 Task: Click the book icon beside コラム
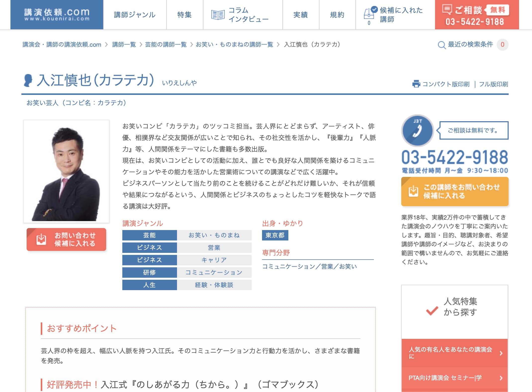coord(218,15)
